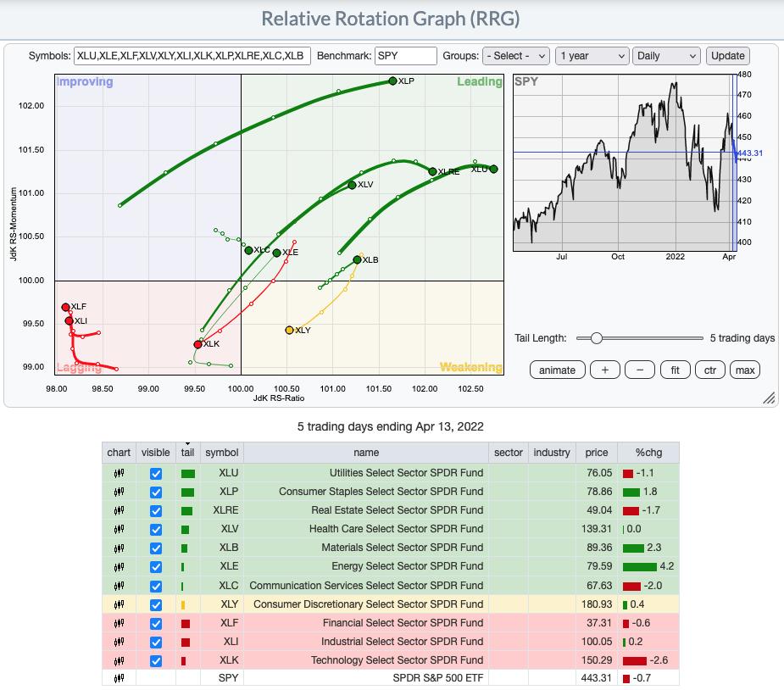The height and width of the screenshot is (690, 784).
Task: Uncheck visibility for XLC
Action: coord(156,586)
